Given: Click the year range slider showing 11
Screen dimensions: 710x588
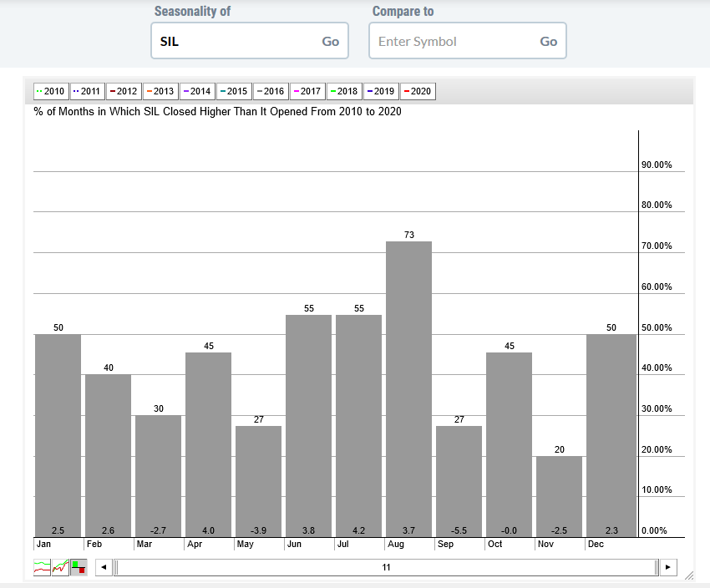Looking at the screenshot, I should (x=386, y=567).
